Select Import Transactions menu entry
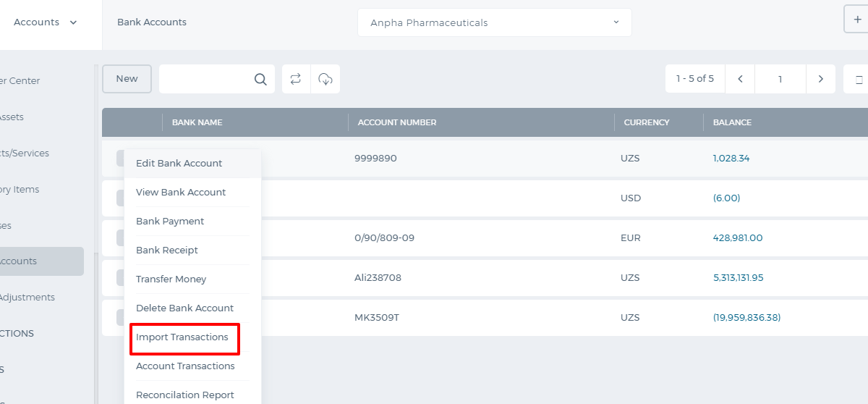Image resolution: width=868 pixels, height=404 pixels. click(182, 337)
